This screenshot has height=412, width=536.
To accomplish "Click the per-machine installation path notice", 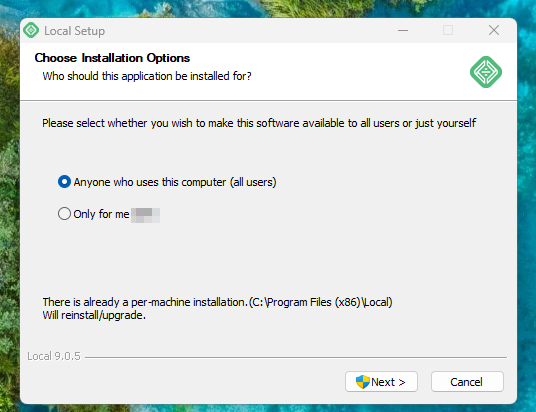I will [217, 302].
